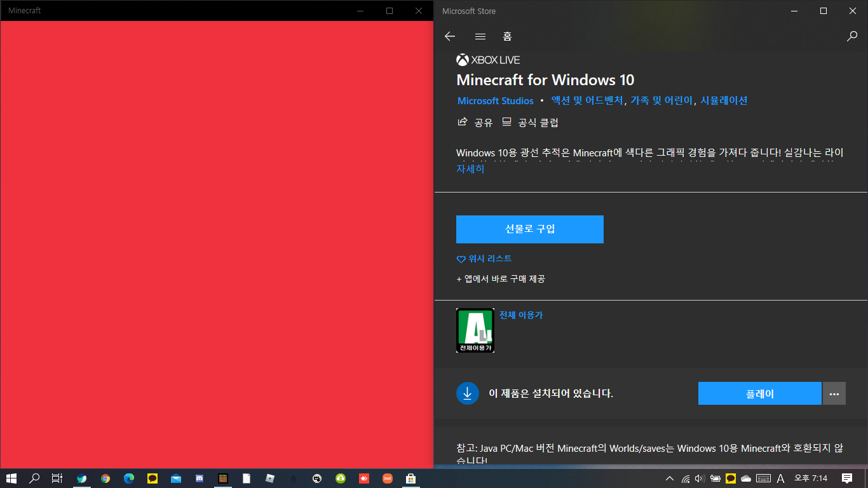Open the 액션 및 어드벤처 category
Screen dimensions: 868x488
click(x=587, y=100)
